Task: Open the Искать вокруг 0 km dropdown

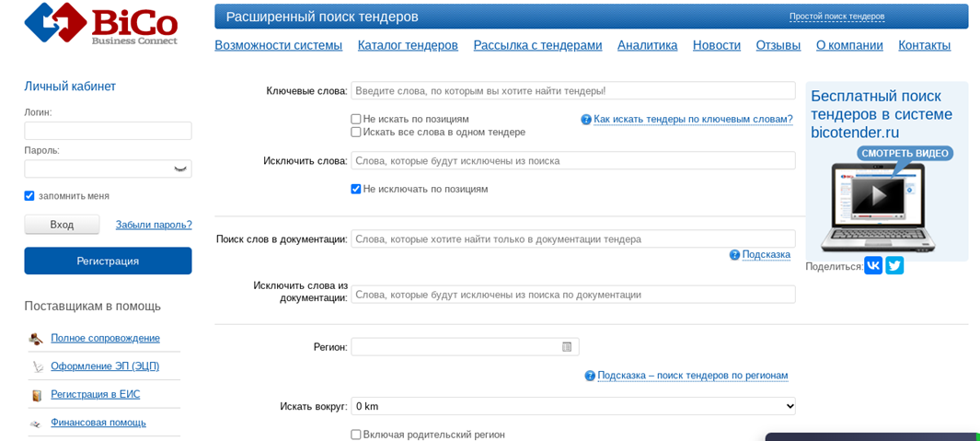Action: pos(573,407)
